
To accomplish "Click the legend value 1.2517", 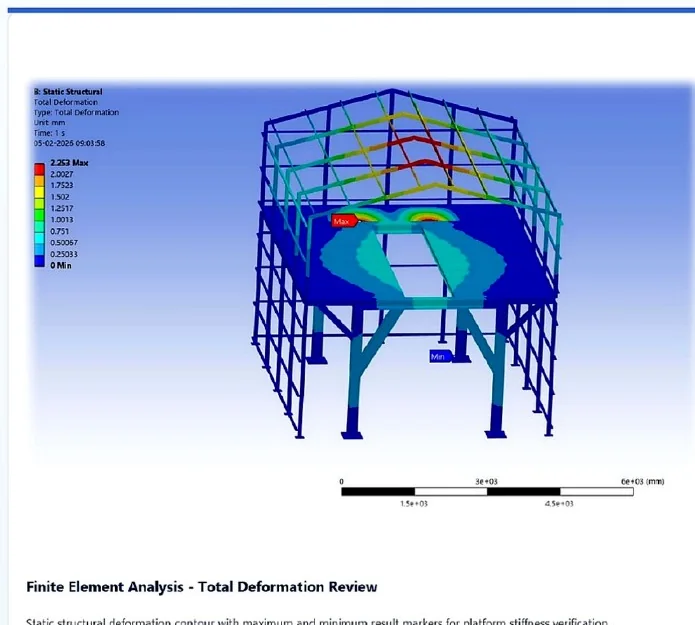I will pyautogui.click(x=62, y=208).
